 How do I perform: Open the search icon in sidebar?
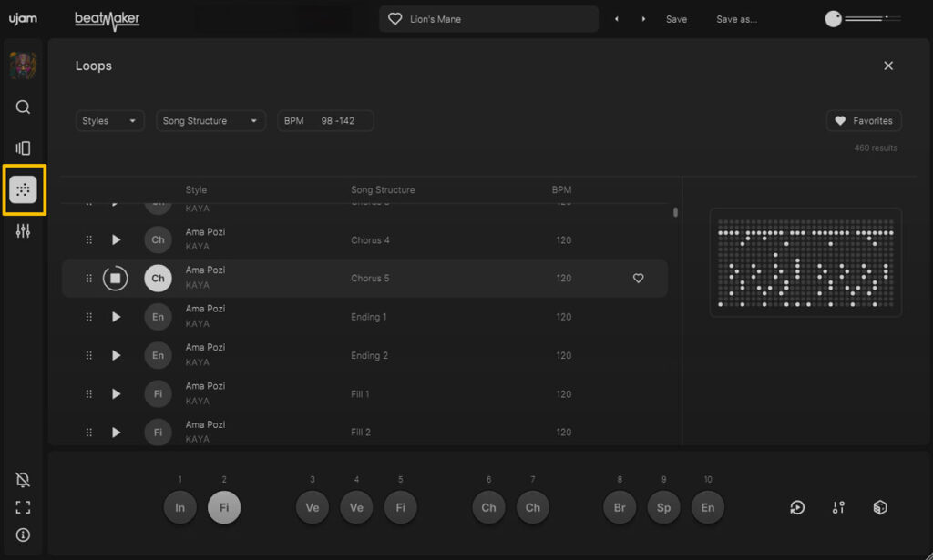point(23,107)
